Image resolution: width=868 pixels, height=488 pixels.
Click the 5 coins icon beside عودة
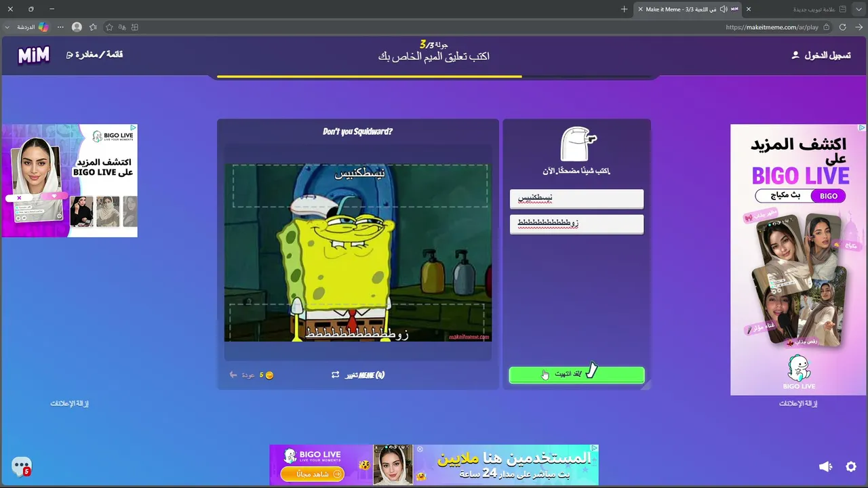(x=269, y=375)
